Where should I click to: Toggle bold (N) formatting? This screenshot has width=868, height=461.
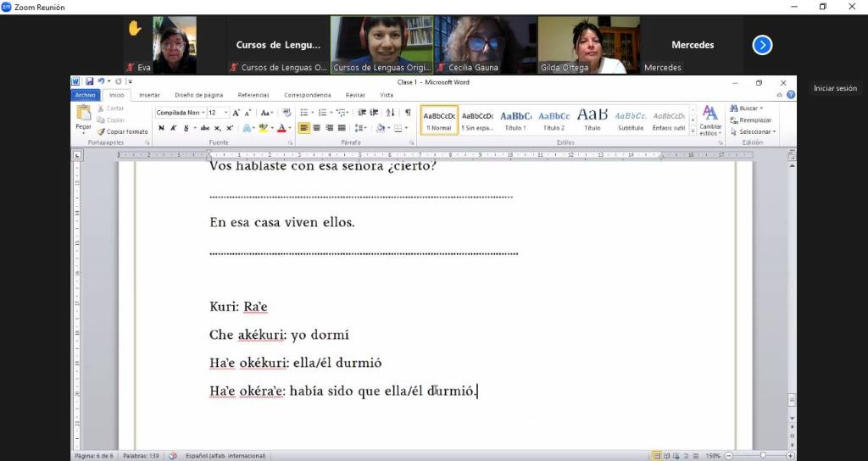[161, 128]
